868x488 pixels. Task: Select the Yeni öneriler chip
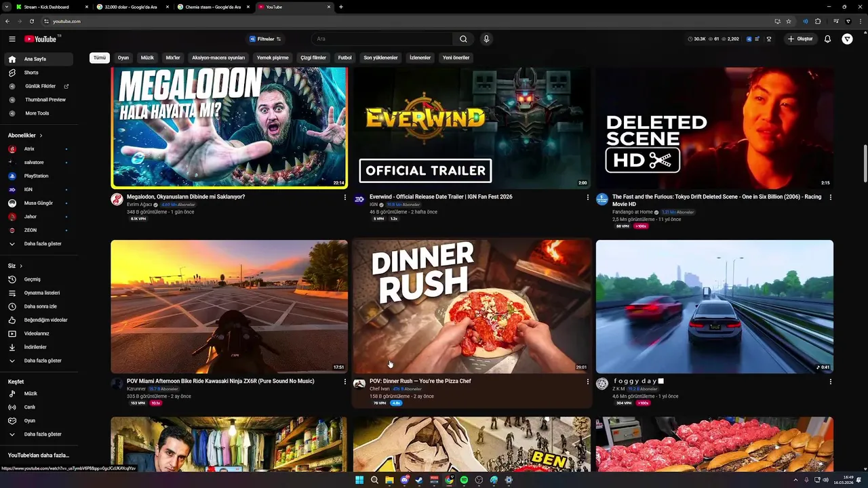(456, 58)
